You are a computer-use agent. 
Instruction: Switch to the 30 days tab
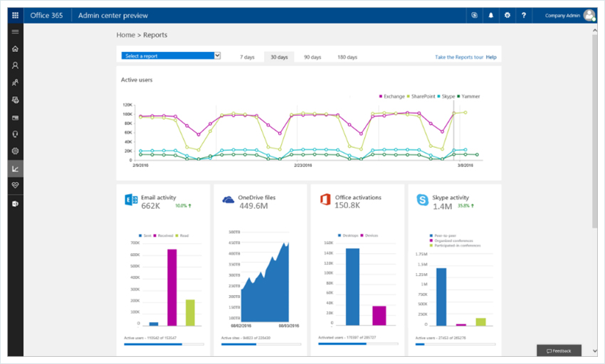coord(279,57)
